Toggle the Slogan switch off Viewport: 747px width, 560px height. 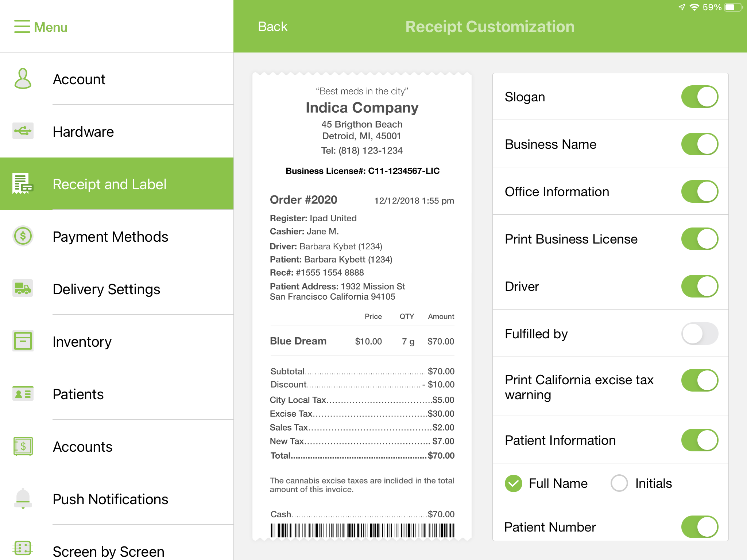(699, 96)
